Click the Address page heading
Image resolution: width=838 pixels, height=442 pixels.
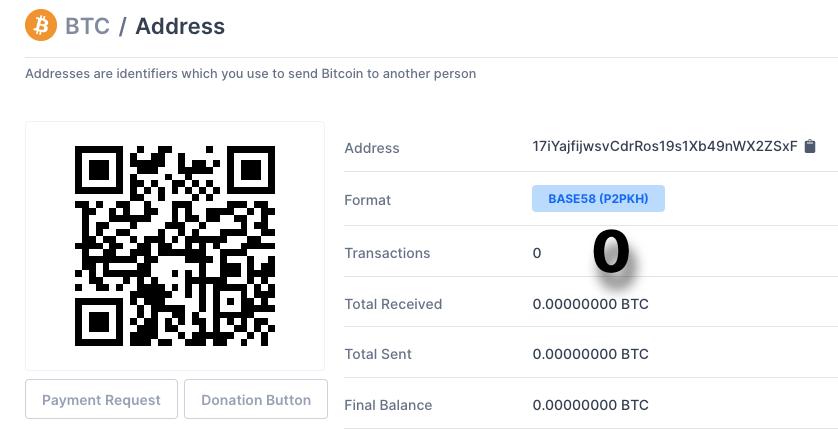tap(180, 26)
